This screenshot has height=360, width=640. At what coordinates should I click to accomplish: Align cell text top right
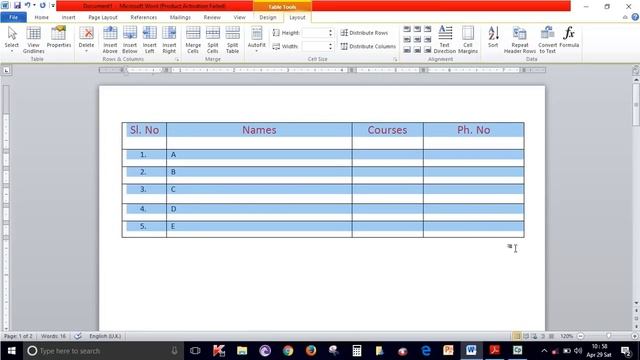click(427, 29)
